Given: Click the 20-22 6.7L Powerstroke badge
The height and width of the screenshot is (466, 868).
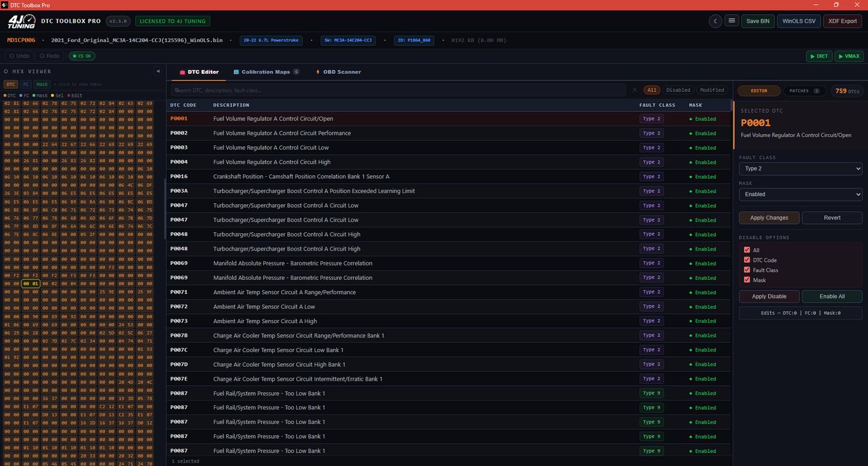Looking at the screenshot, I should pos(271,40).
